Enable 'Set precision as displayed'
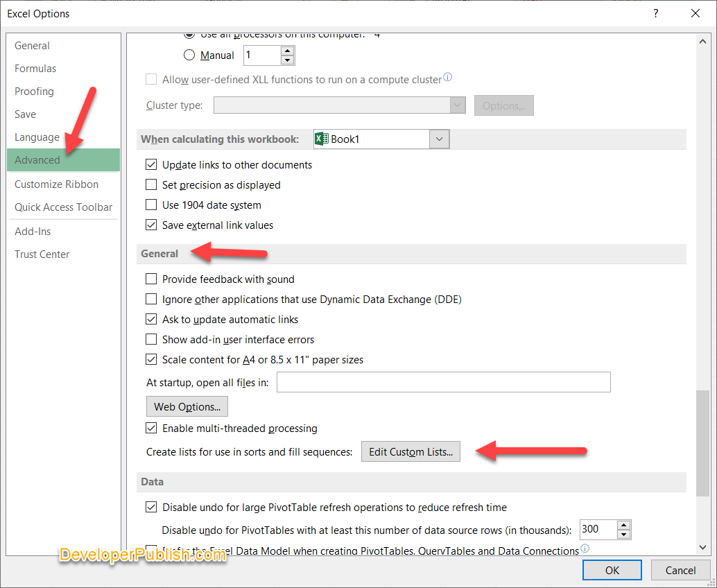717x588 pixels. [x=151, y=184]
